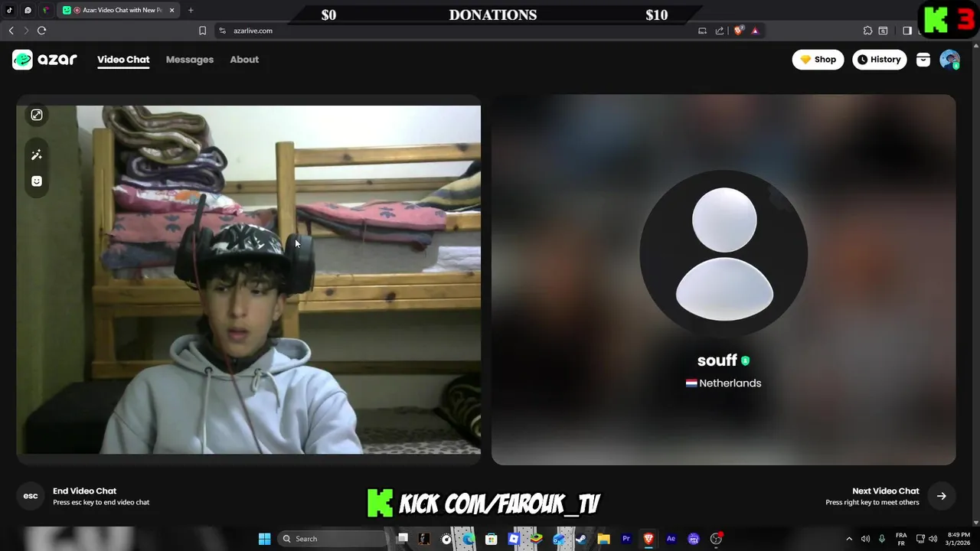
Task: Click the Next Video Chat label
Action: (885, 491)
